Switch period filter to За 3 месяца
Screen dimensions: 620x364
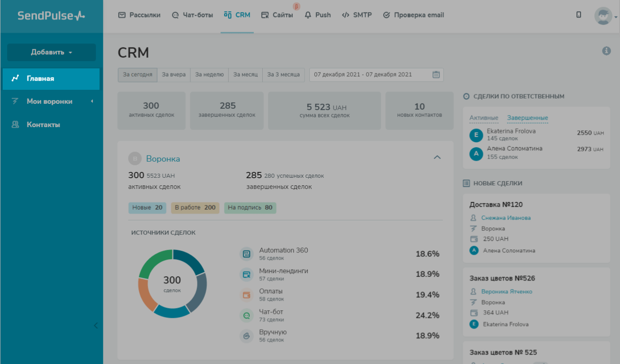point(283,75)
